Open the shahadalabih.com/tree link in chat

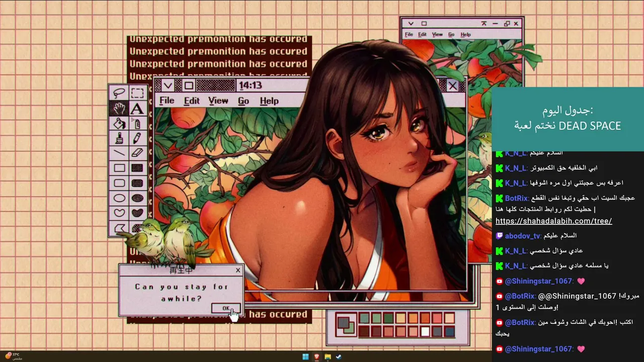point(553,221)
